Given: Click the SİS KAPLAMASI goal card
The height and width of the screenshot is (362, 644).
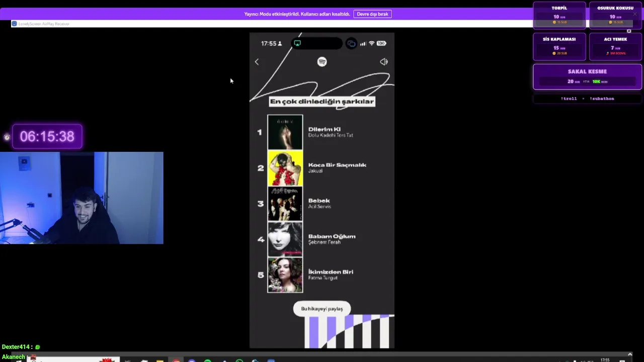Looking at the screenshot, I should tap(559, 46).
